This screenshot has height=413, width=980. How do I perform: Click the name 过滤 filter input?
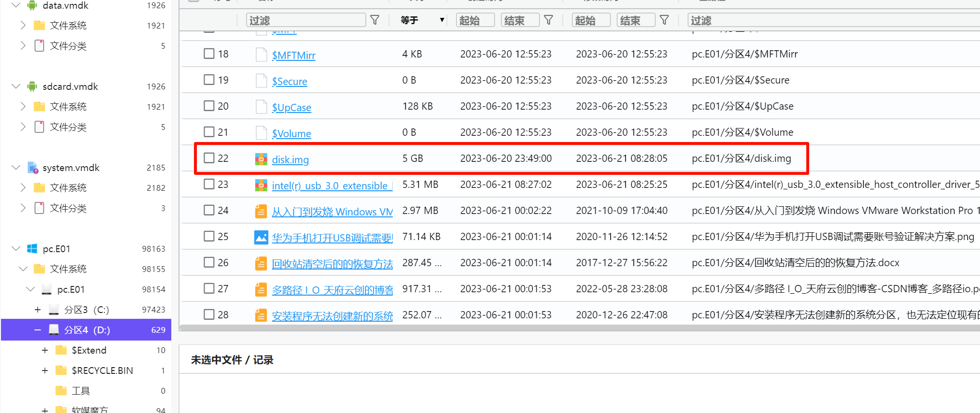coord(306,20)
